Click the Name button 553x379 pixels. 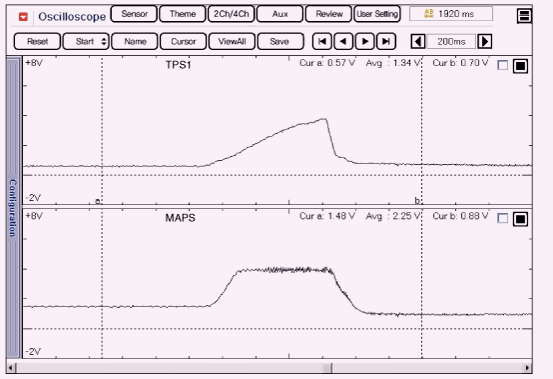[x=135, y=42]
